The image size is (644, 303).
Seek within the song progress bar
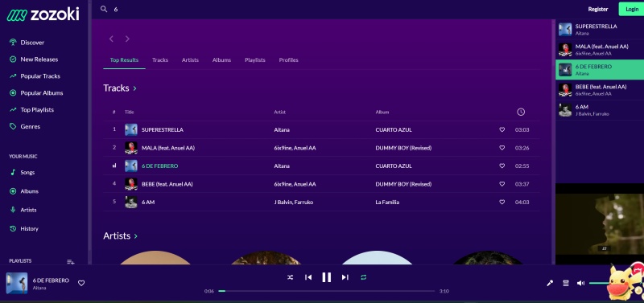click(327, 291)
